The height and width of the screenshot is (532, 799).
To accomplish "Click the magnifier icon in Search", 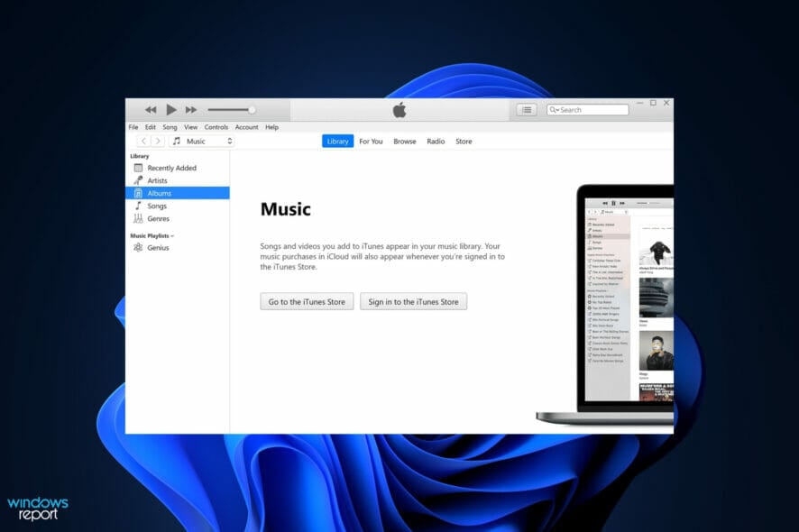I will pyautogui.click(x=553, y=110).
